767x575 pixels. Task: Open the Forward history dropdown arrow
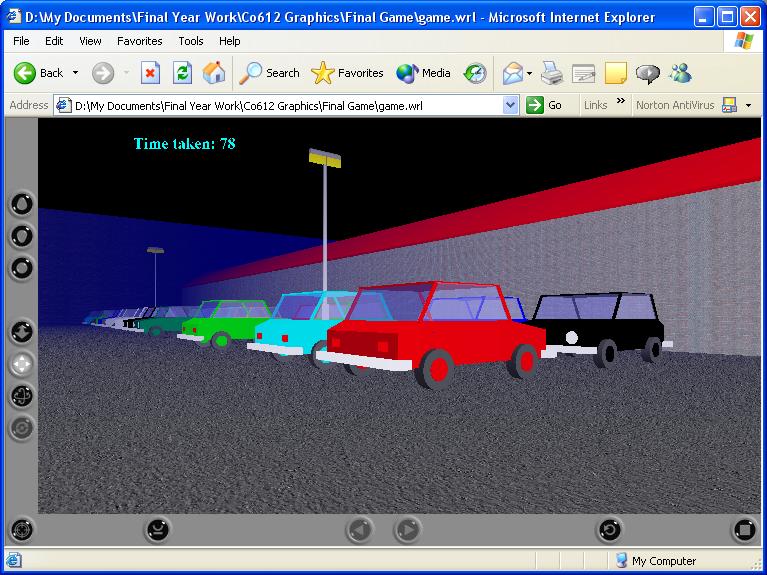tap(126, 73)
